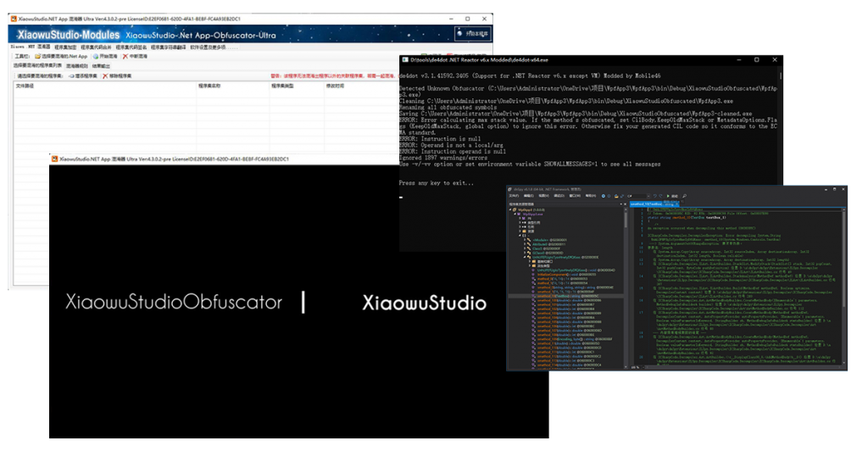
Task: Switch to the 程序集字符串翻译 tab
Action: (x=169, y=47)
